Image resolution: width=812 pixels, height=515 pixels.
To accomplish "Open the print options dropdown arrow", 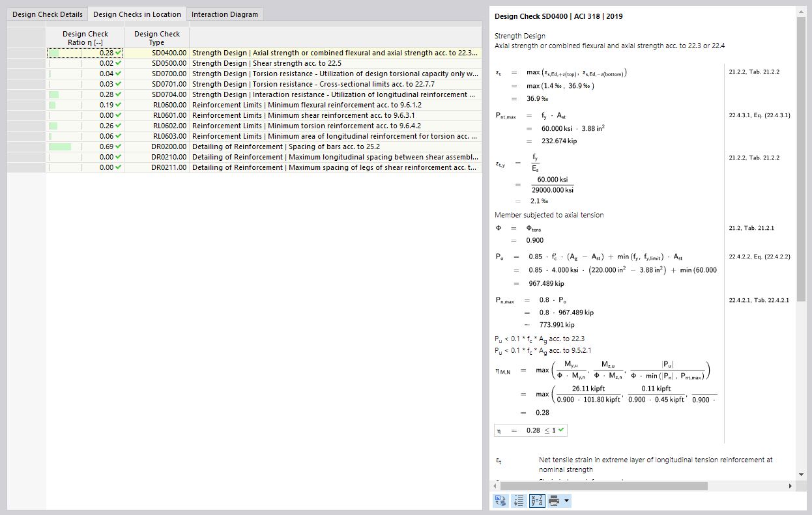I will tap(567, 501).
